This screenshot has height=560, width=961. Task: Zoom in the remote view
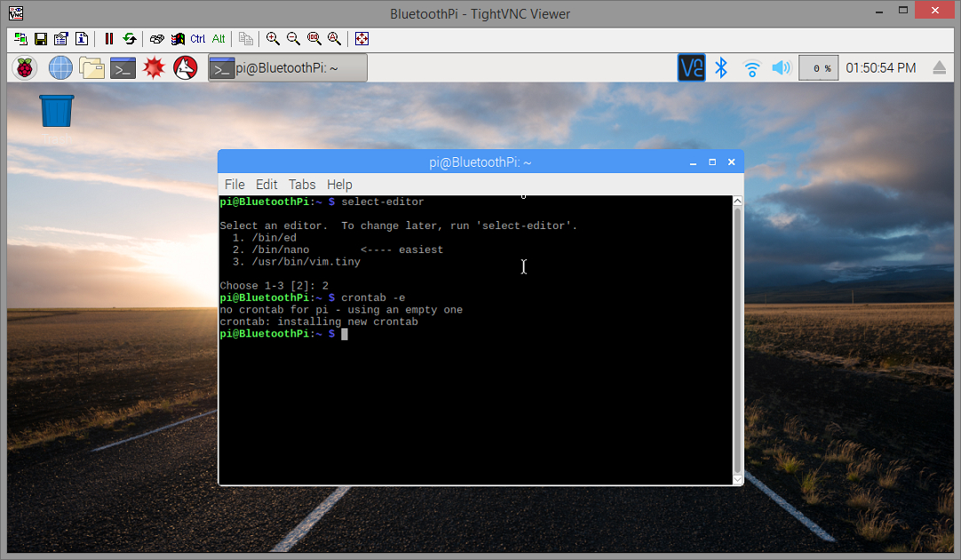point(274,38)
